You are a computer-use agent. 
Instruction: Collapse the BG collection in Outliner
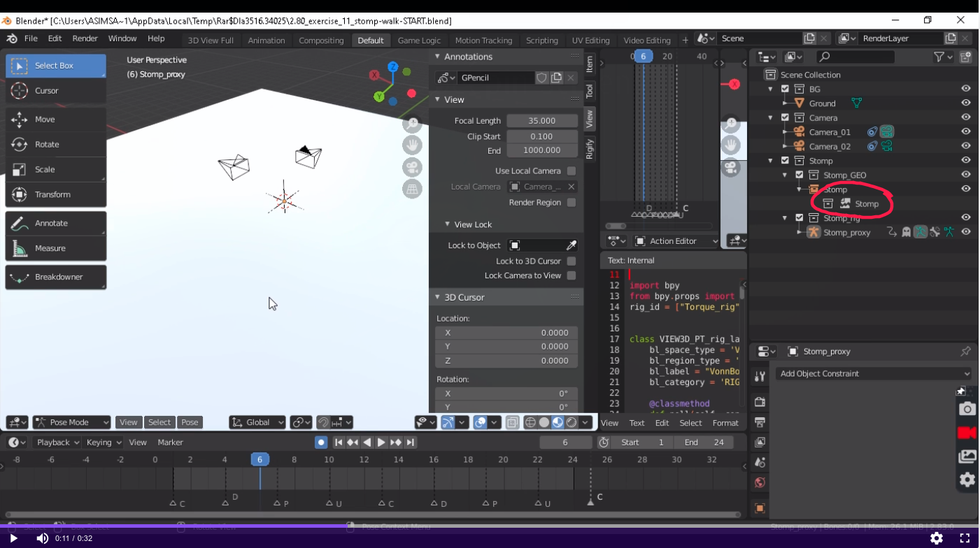coord(771,89)
